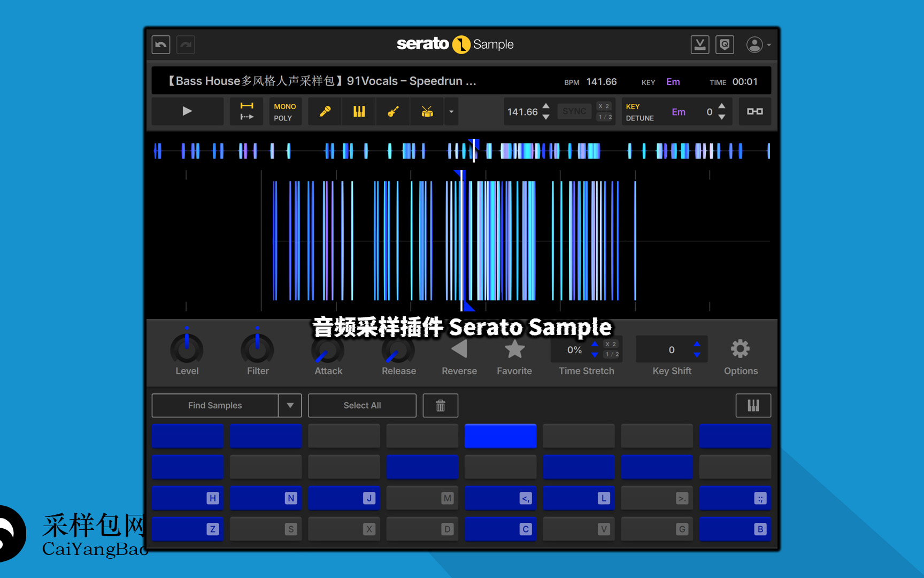Image resolution: width=924 pixels, height=578 pixels.
Task: Click the trash delete icon
Action: click(x=440, y=406)
